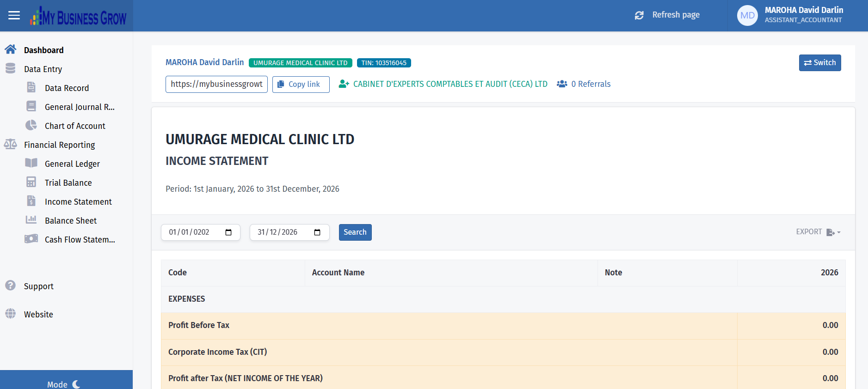Click the Cash Flow Statement money icon
The width and height of the screenshot is (868, 389).
(31, 239)
